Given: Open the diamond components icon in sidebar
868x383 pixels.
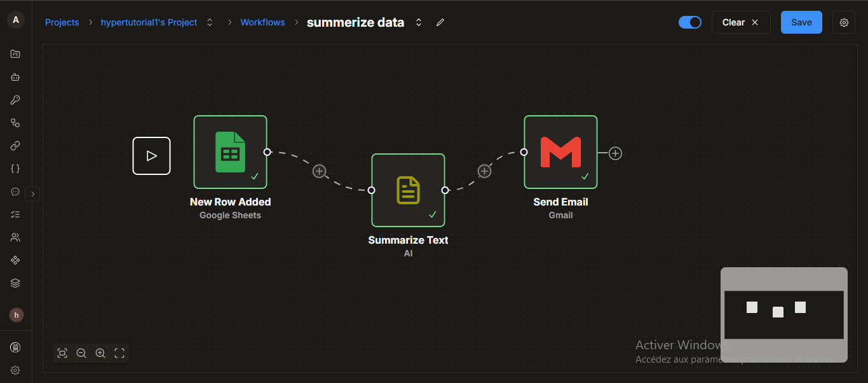Looking at the screenshot, I should (15, 260).
